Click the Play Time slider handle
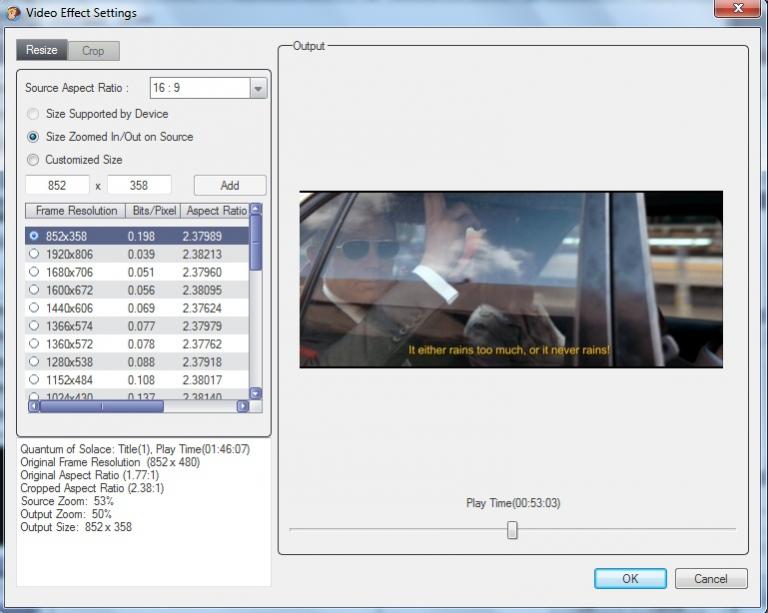The image size is (768, 613). [512, 530]
